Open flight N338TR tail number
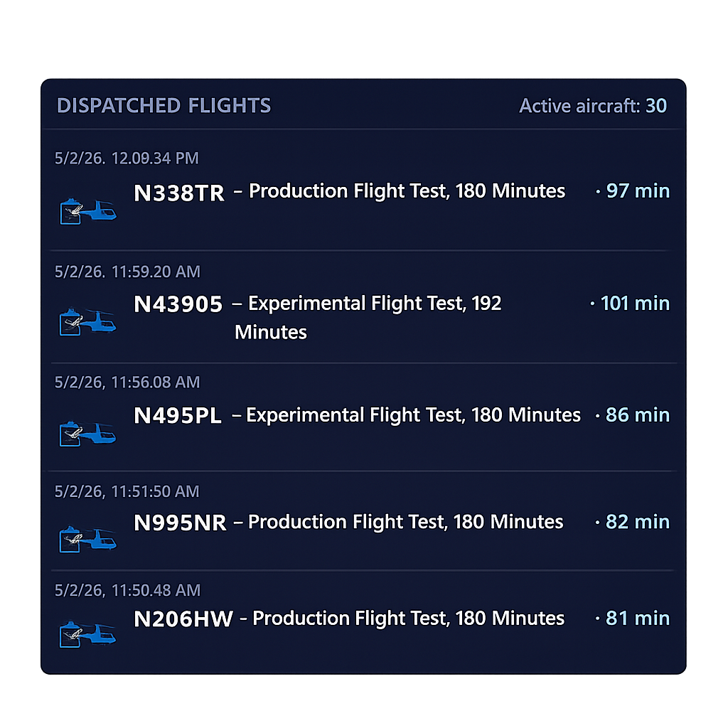This screenshot has height=728, width=728. coord(178,193)
